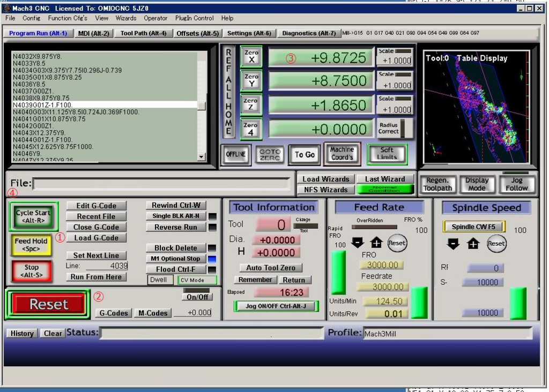
Task: Toggle the To Go display
Action: [305, 154]
